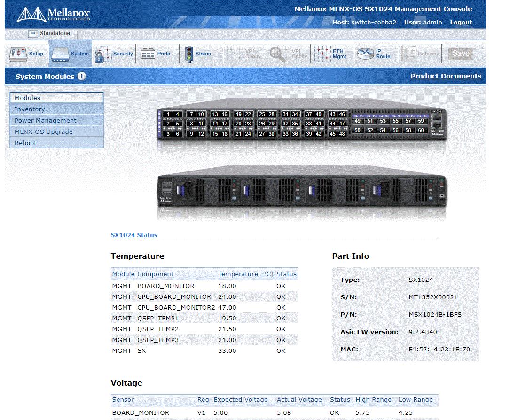Click the first VPI Cpblty grid icon
This screenshot has height=420, width=510.
pos(235,54)
